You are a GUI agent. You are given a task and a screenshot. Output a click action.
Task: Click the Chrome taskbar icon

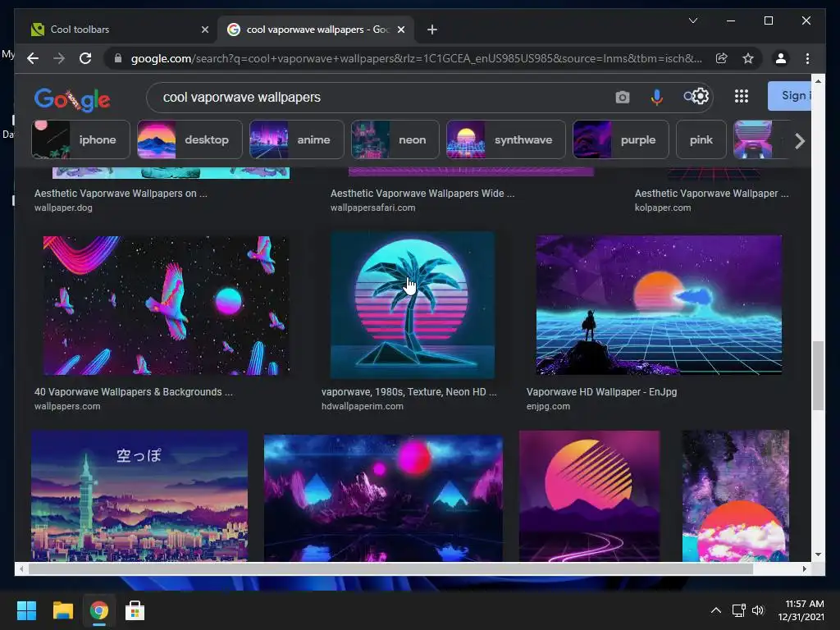click(99, 610)
